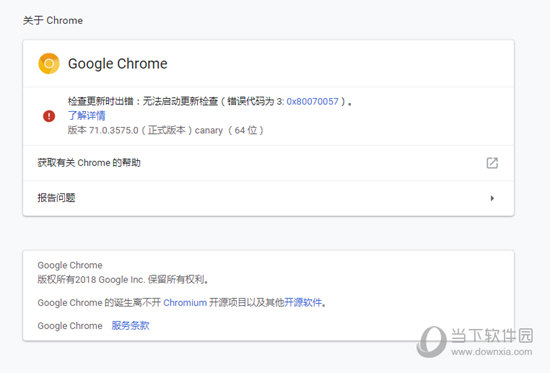The height and width of the screenshot is (373, 550).
Task: Click the Chrome Canary logo icon
Action: coord(49,64)
